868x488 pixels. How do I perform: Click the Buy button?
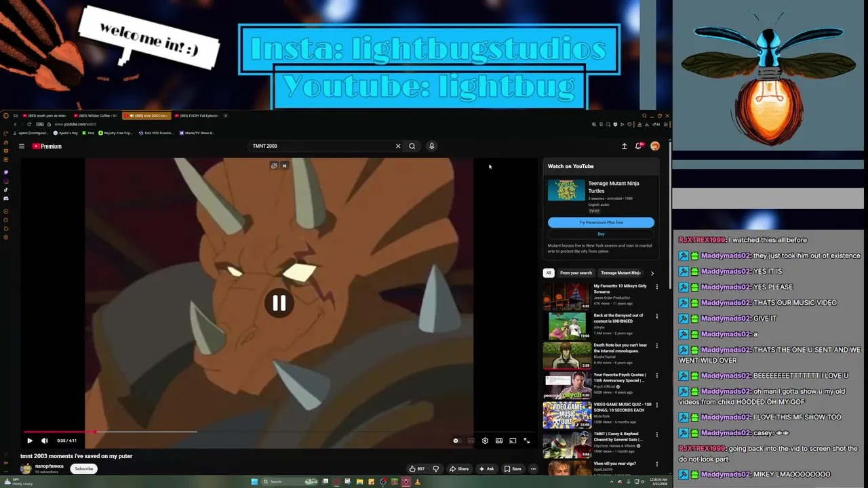point(601,234)
